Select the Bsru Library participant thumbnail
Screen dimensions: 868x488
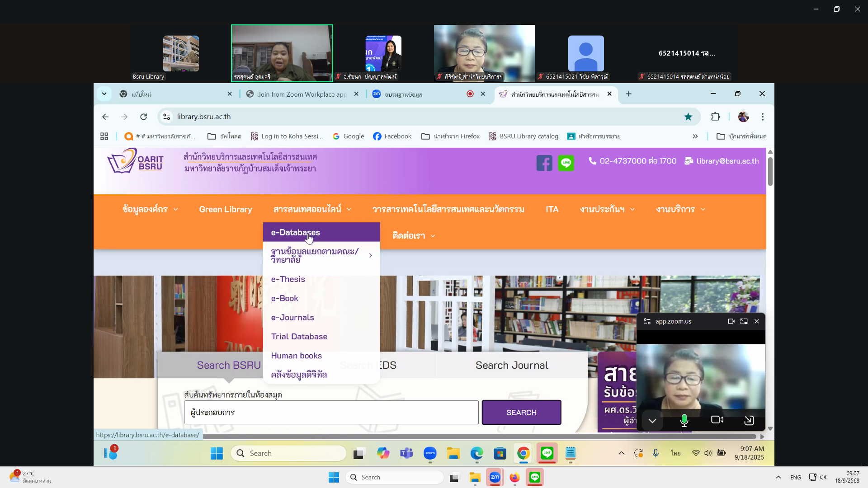click(x=181, y=53)
